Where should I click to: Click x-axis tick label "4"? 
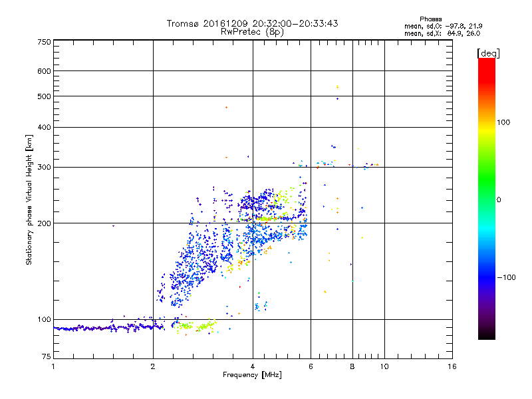point(253,366)
